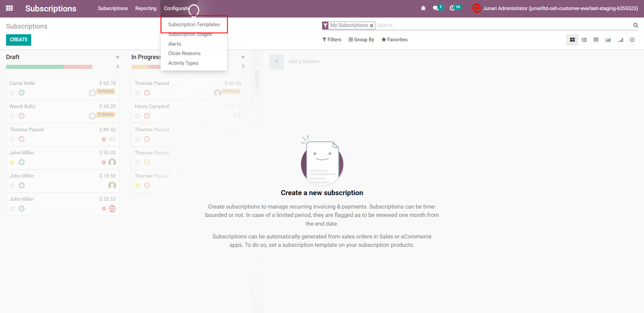
Task: Open the Favorites dropdown
Action: pyautogui.click(x=394, y=40)
